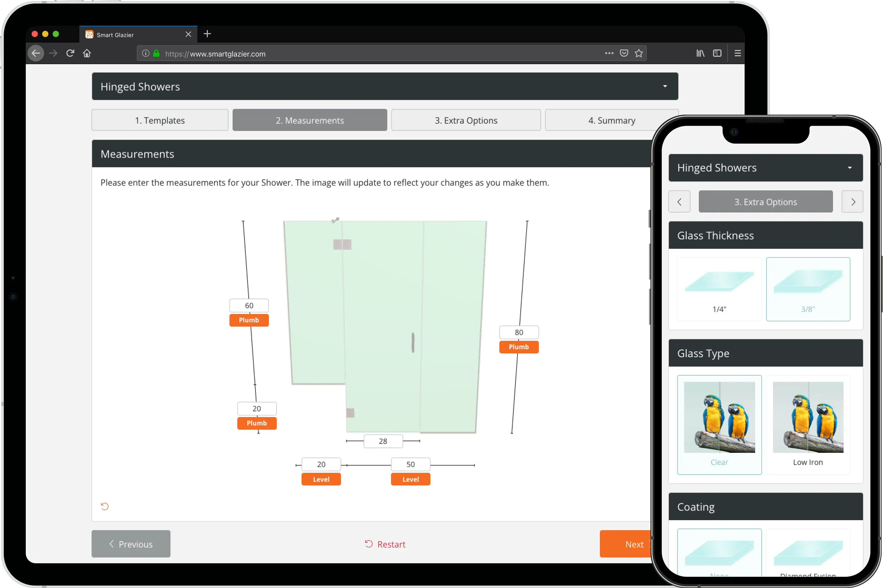
Task: Open the browser library icon
Action: (700, 53)
